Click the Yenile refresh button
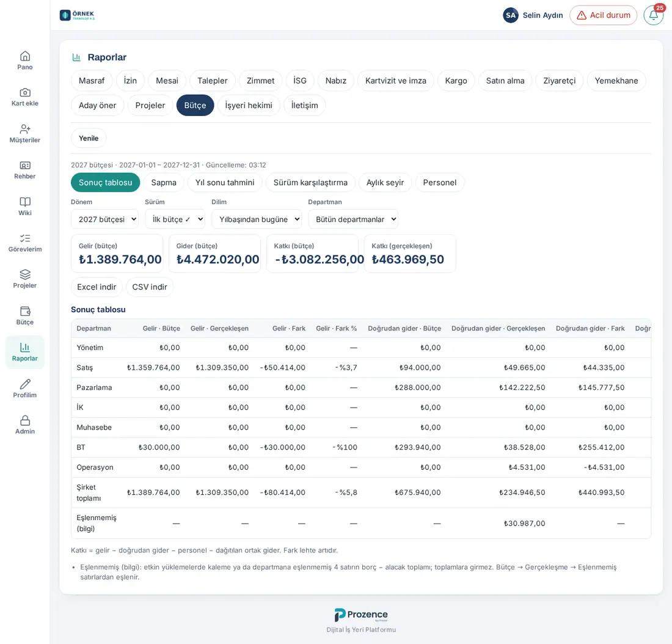The height and width of the screenshot is (644, 672). (x=89, y=138)
